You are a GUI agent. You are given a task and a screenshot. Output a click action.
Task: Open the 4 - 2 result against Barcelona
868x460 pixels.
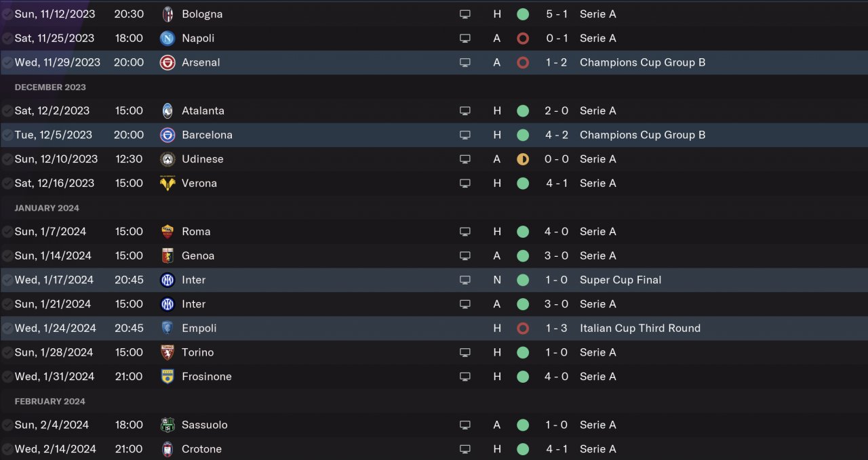[557, 135]
